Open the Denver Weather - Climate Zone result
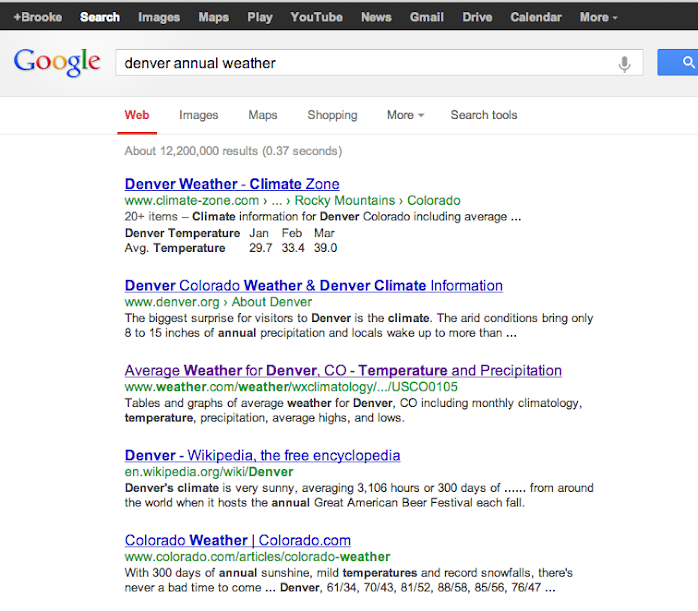The height and width of the screenshot is (611, 698). [x=232, y=184]
